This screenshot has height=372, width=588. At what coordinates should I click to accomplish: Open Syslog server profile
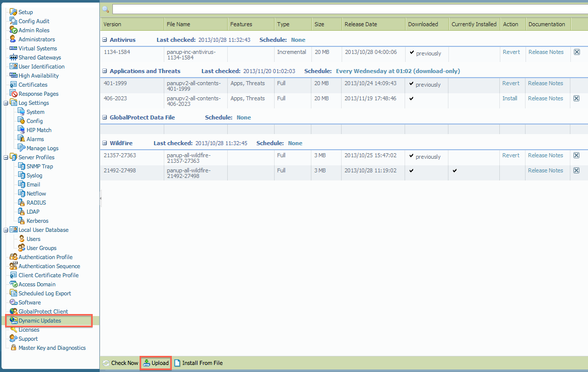pos(34,175)
